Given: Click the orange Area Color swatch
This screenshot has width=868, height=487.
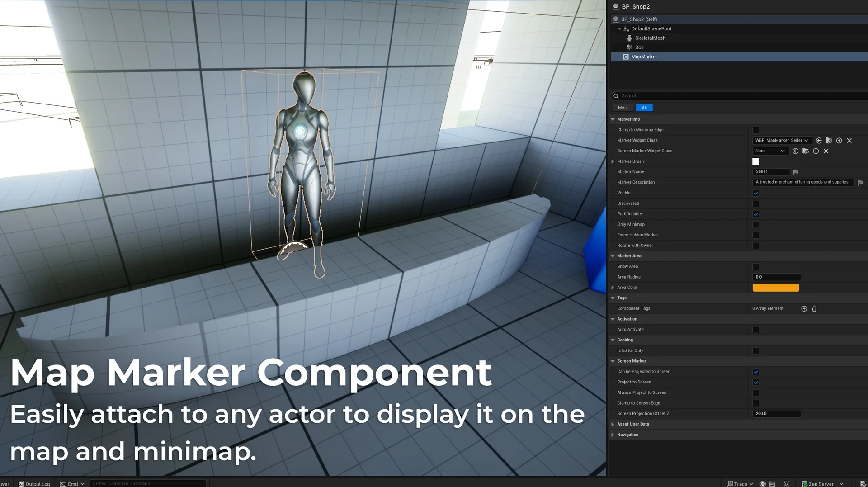Looking at the screenshot, I should [x=776, y=288].
